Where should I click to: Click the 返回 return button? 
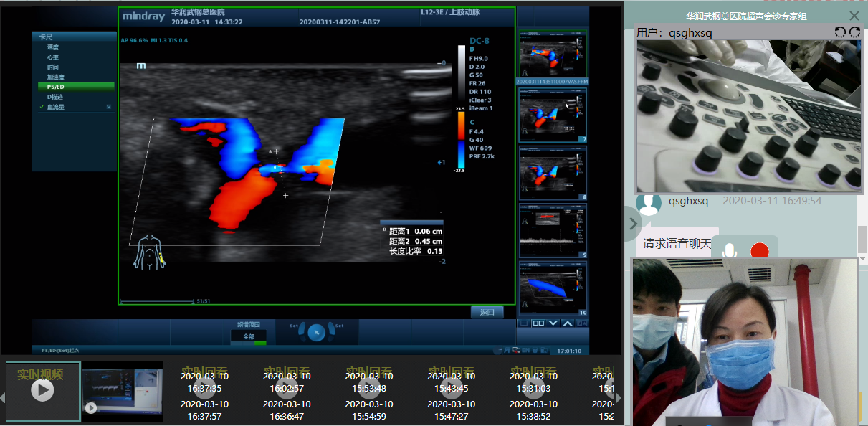click(x=487, y=313)
